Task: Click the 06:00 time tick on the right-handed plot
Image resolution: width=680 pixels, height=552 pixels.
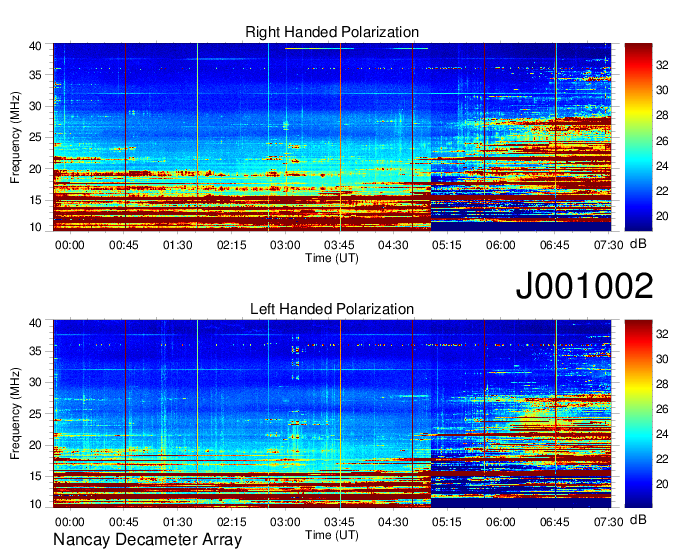Action: (500, 245)
